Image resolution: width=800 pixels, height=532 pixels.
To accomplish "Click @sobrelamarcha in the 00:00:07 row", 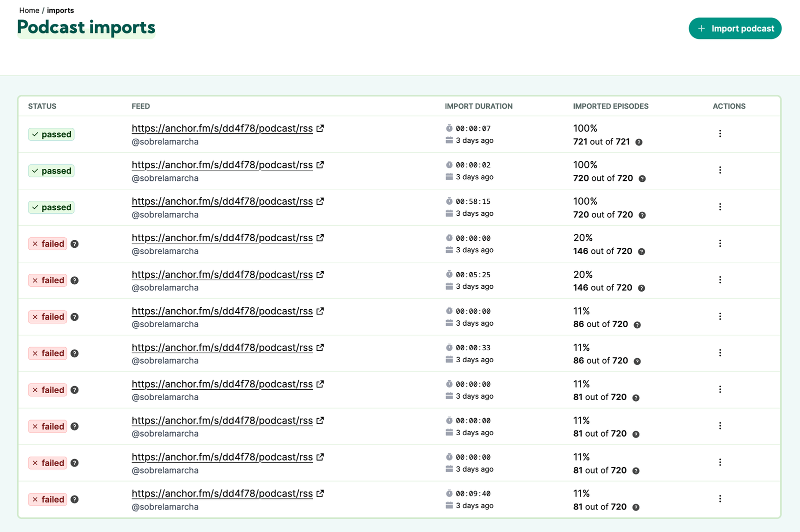I will 165,142.
